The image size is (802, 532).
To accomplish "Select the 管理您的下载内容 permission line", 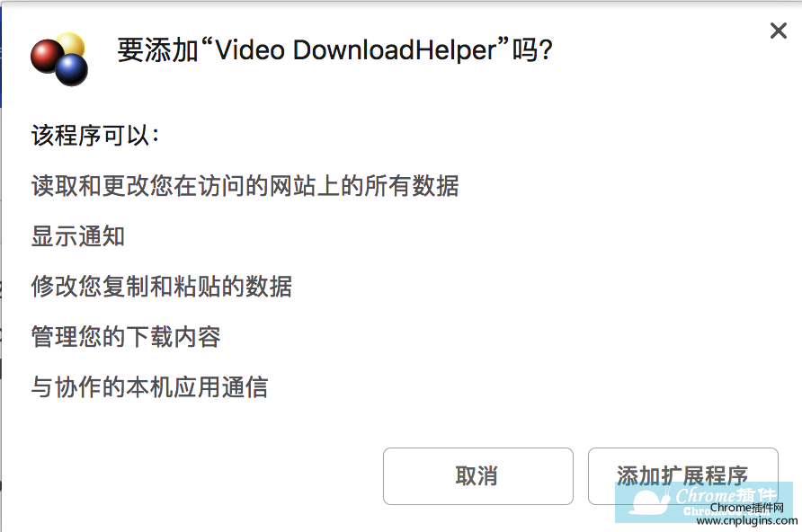I will [x=126, y=337].
